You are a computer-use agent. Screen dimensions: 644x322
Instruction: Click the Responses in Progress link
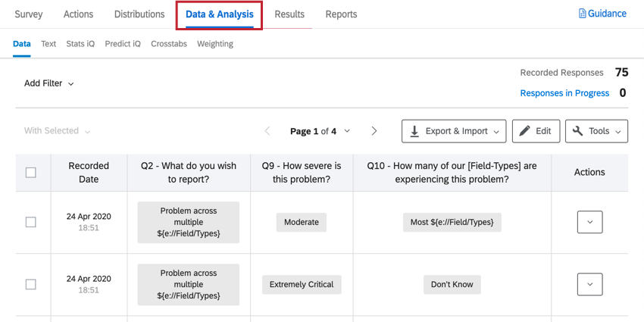pyautogui.click(x=564, y=93)
